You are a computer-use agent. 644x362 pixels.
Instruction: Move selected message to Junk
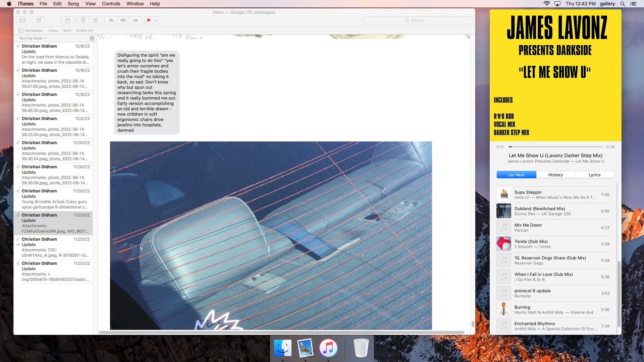96,20
